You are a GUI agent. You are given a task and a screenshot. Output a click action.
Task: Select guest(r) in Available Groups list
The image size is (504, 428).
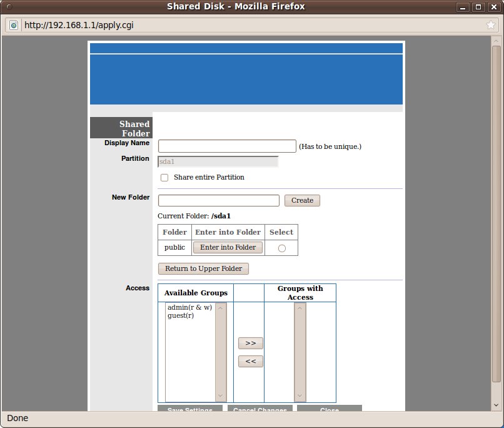(181, 315)
